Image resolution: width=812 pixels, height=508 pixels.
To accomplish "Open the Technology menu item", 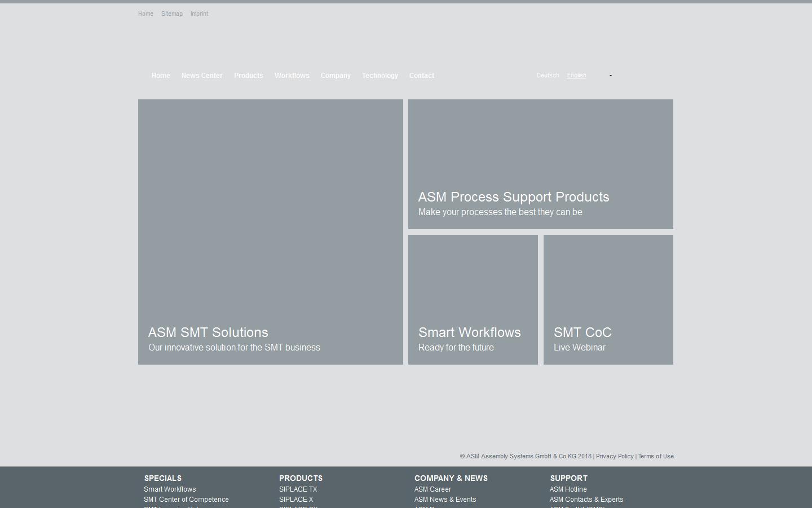I will pos(379,76).
